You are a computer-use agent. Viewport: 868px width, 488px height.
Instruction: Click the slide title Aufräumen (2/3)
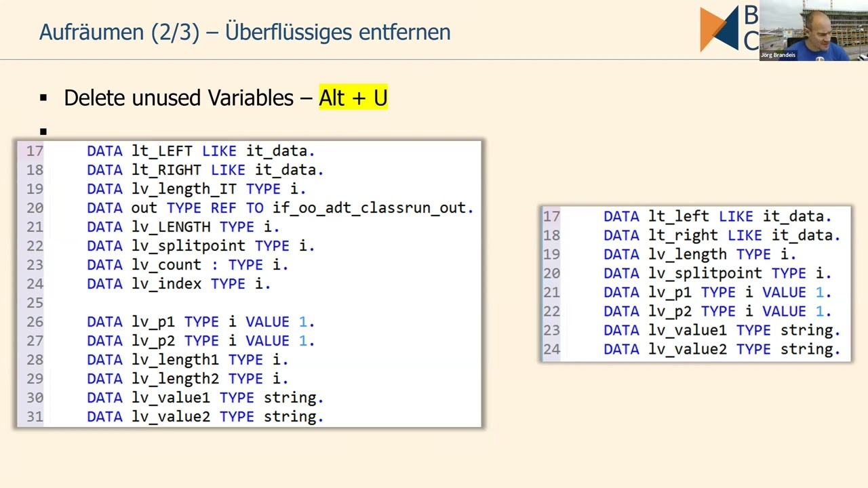tap(119, 32)
